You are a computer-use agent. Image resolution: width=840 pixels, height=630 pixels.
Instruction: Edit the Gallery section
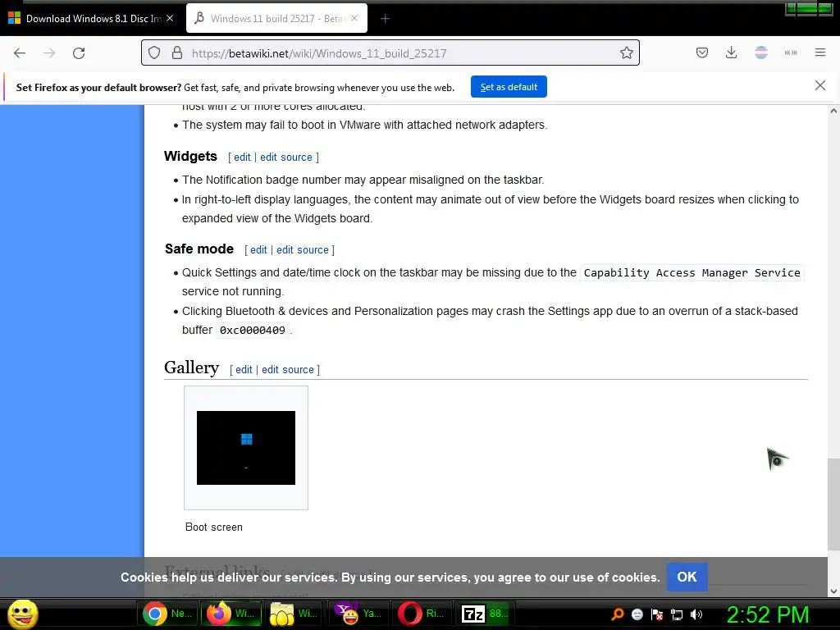244,370
